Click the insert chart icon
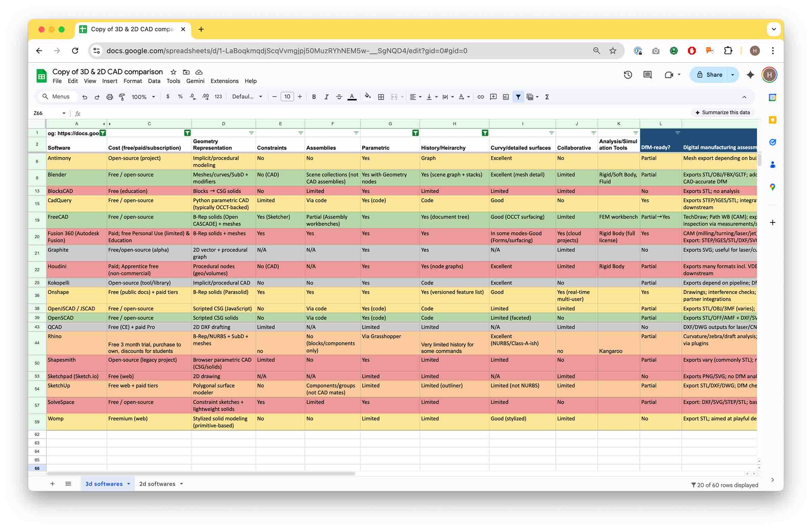812x528 pixels. click(506, 97)
